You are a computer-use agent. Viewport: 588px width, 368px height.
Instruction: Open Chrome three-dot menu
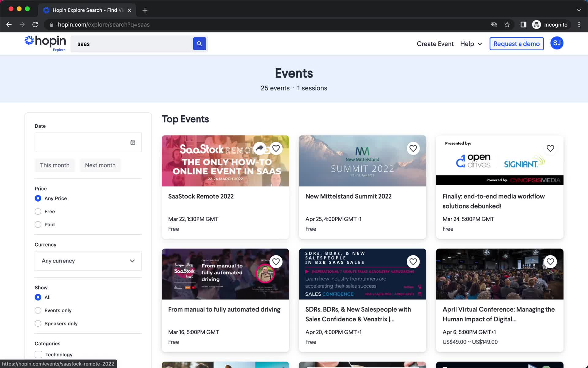pyautogui.click(x=579, y=25)
